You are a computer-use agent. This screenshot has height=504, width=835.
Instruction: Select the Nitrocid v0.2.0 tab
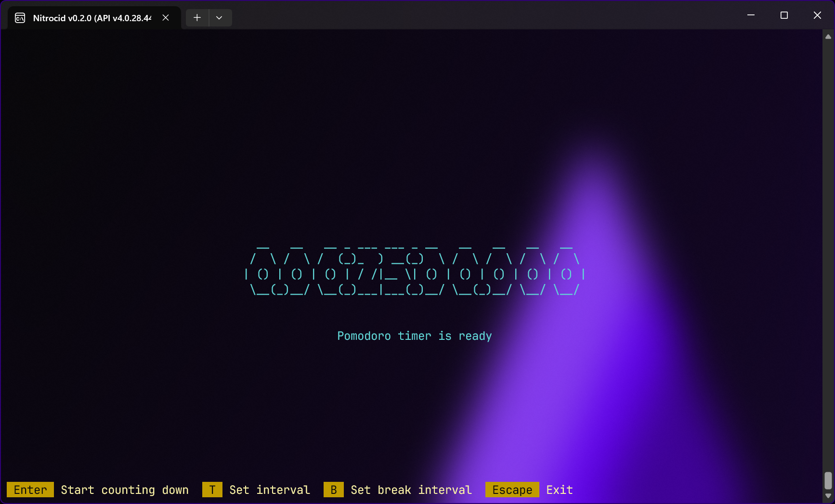click(x=91, y=18)
